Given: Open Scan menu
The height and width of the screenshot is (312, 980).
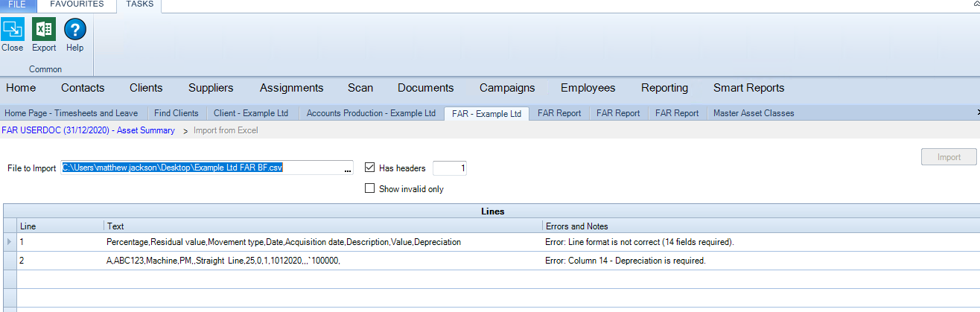Looking at the screenshot, I should coord(360,88).
